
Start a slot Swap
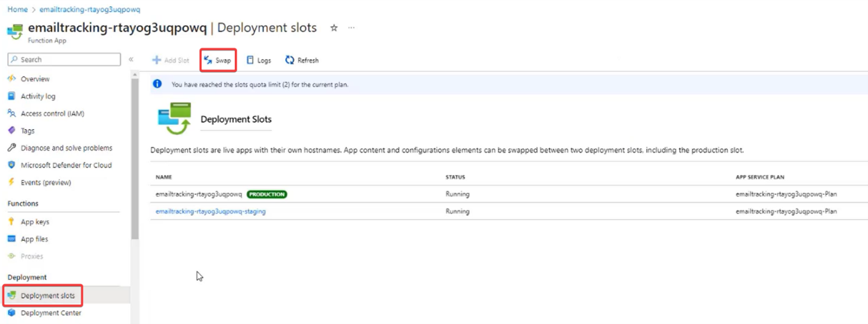tap(218, 60)
